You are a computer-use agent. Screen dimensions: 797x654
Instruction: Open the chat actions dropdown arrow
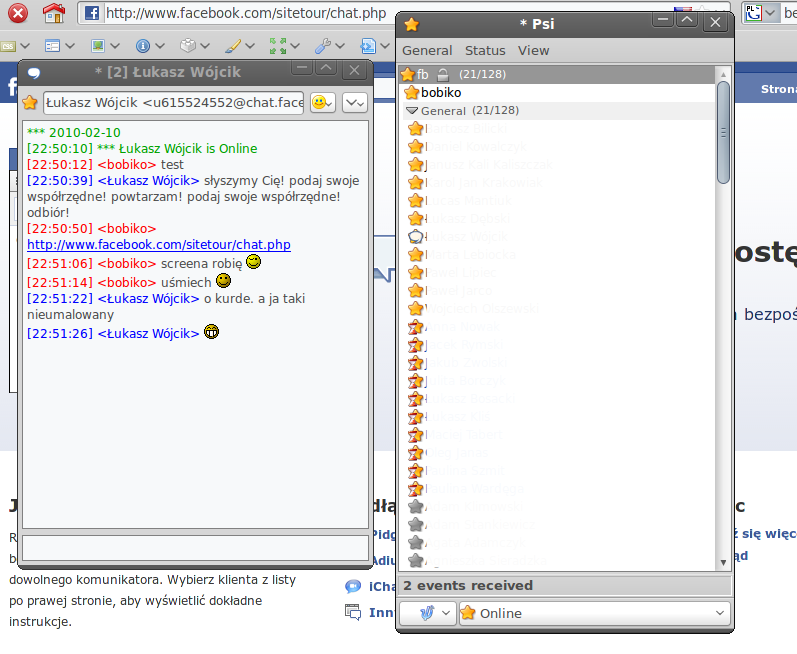(353, 102)
